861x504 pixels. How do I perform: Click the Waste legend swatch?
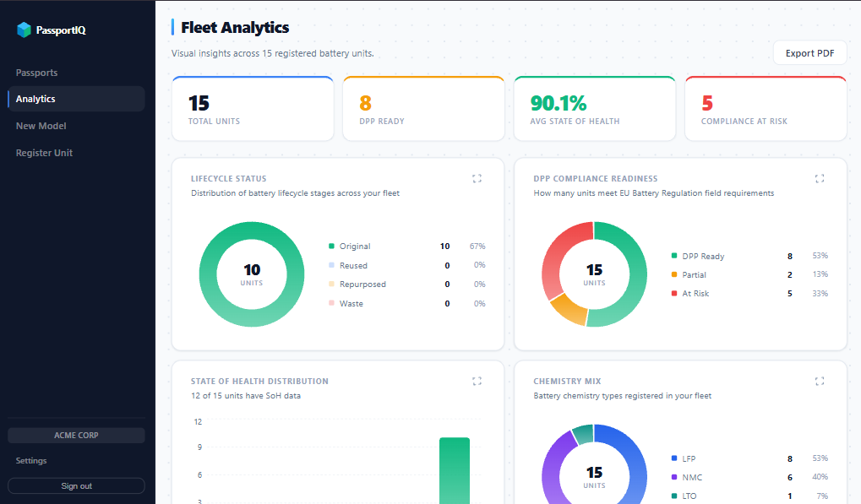tap(331, 303)
